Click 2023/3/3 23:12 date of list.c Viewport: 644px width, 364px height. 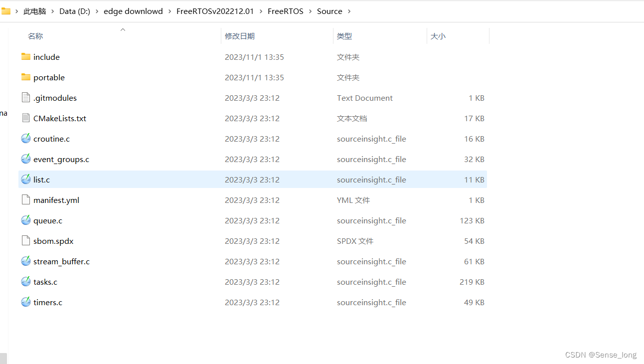click(252, 180)
